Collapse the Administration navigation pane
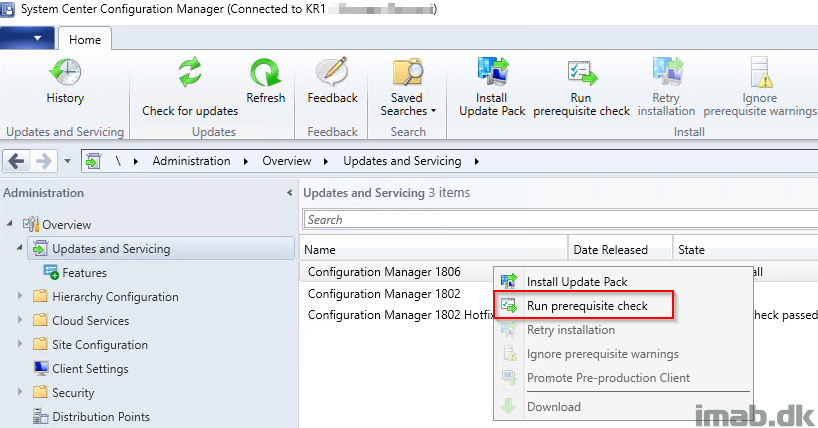Image resolution: width=818 pixels, height=428 pixels. [x=290, y=193]
